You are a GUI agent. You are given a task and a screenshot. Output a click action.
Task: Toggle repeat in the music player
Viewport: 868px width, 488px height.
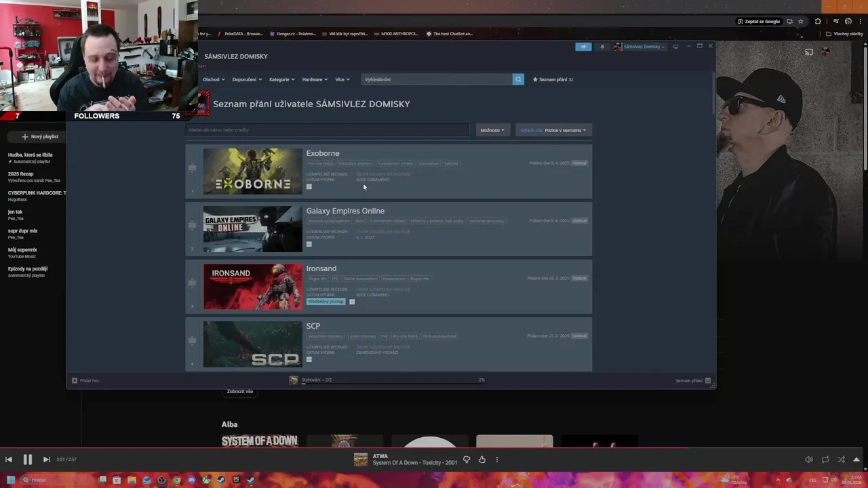tap(825, 460)
